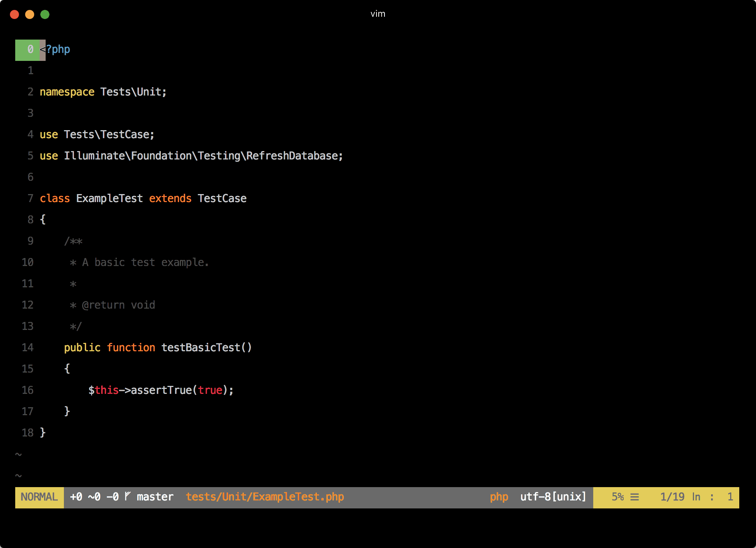Click the NORMAL mode indicator
756x548 pixels.
pos(39,497)
